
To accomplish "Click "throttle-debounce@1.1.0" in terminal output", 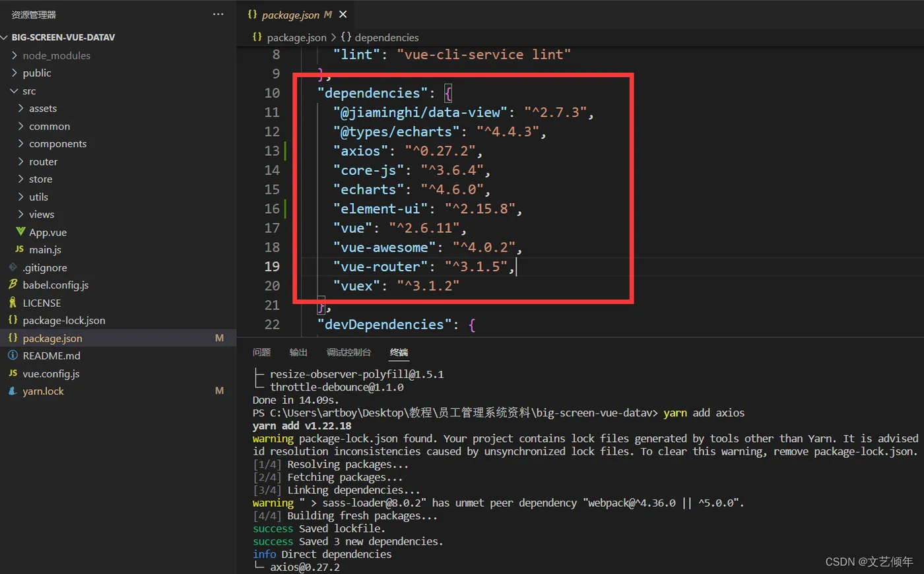I will (x=337, y=387).
